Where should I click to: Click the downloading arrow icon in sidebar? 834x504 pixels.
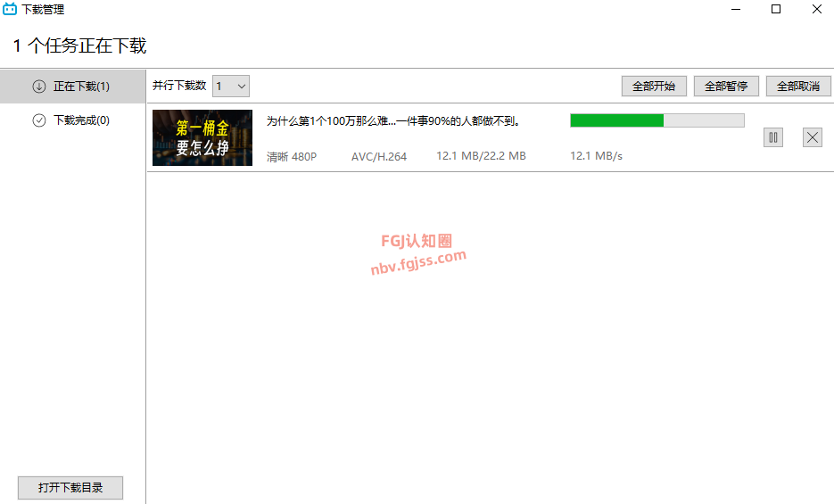[39, 87]
